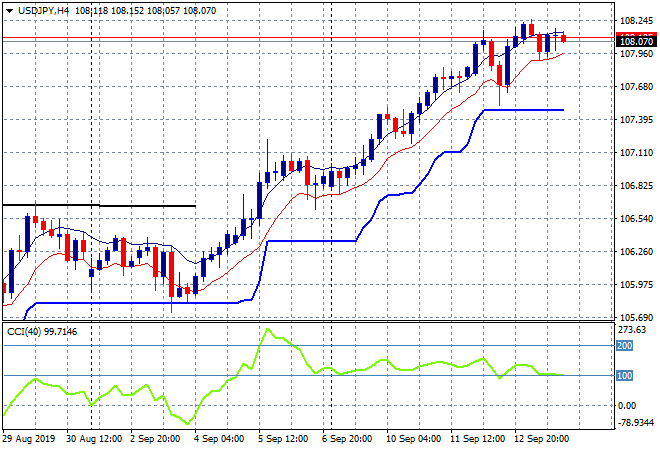Click the 107.395 price axis label
660x450 pixels.
point(636,120)
